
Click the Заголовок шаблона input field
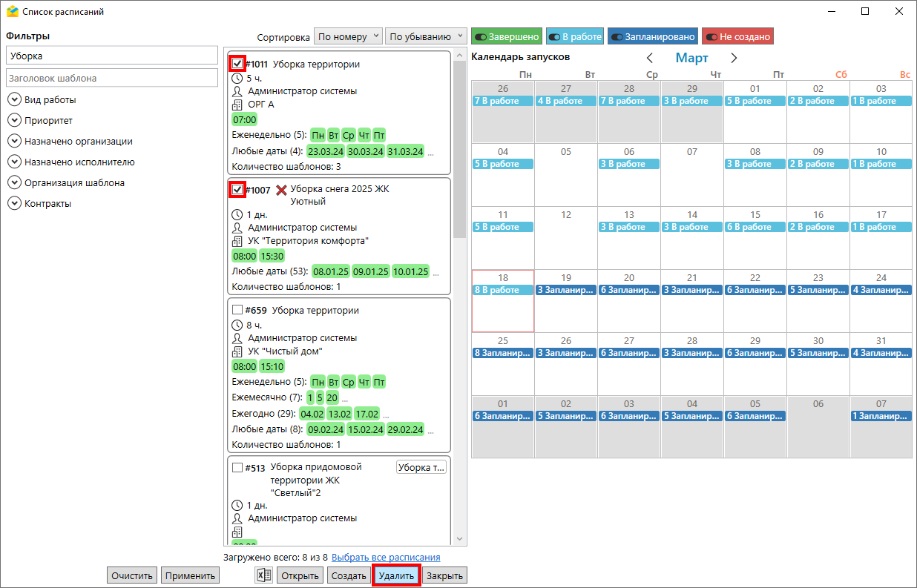tap(111, 79)
